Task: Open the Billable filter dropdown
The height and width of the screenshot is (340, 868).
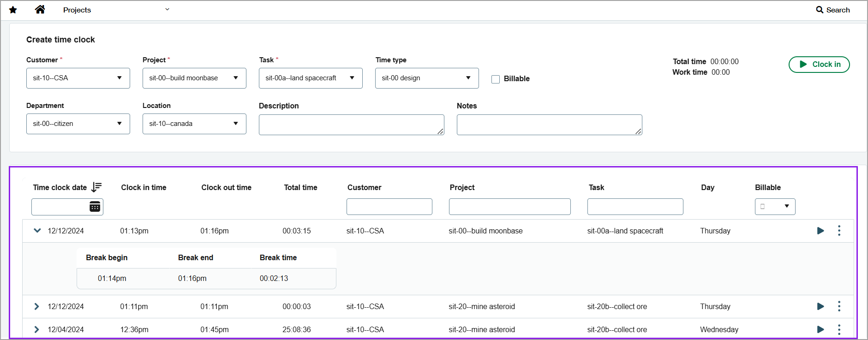Action: (775, 207)
